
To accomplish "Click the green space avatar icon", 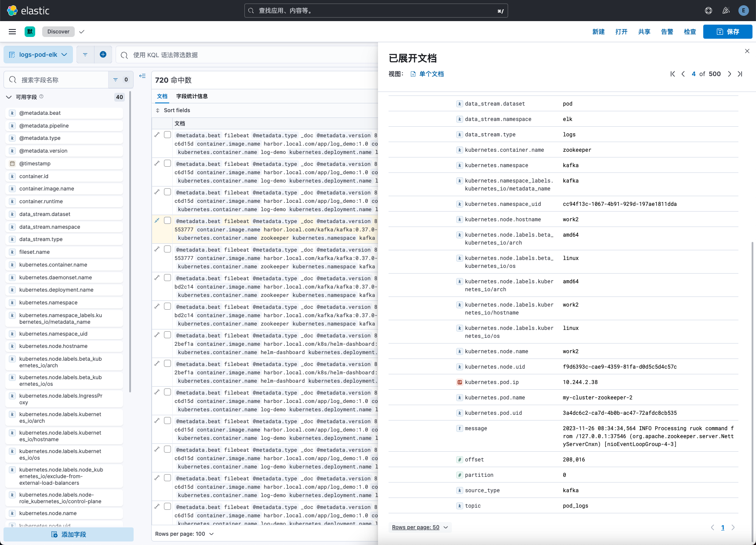I will click(30, 32).
